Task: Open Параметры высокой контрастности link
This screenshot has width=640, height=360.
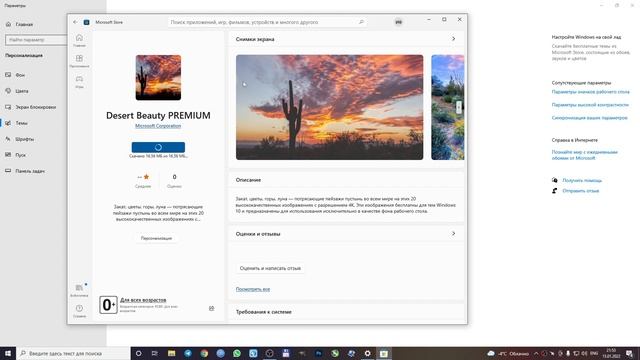Action: (590, 105)
